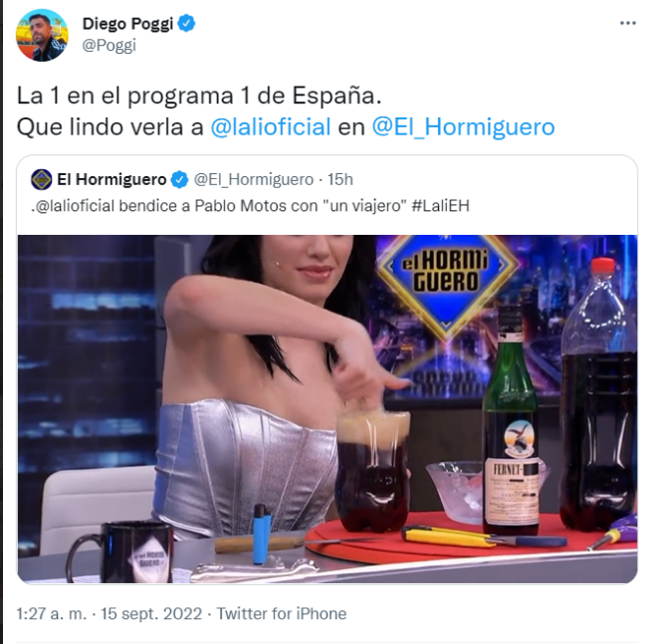This screenshot has width=653, height=644.
Task: Play the quoted El Hormiguero video thumbnail
Action: pos(327,409)
